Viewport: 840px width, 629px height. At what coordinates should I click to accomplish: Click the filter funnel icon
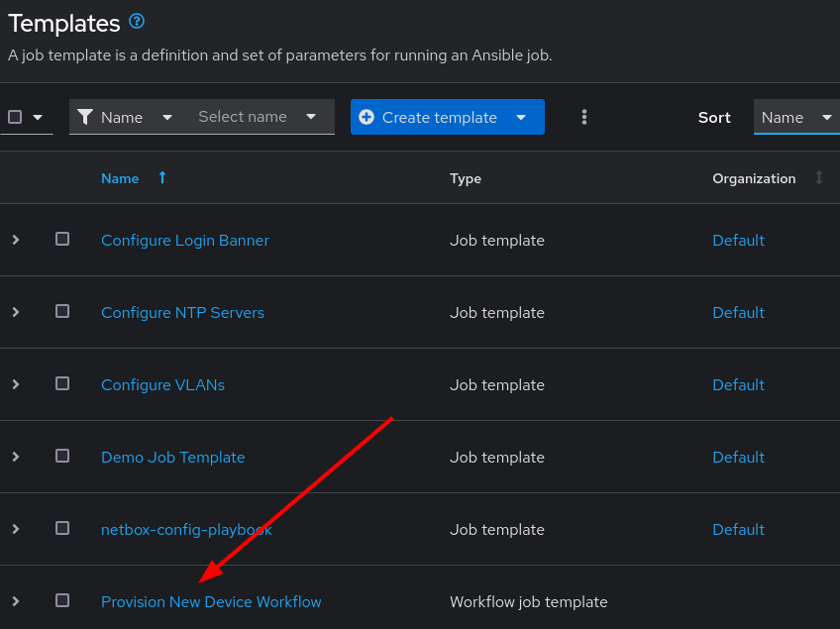pos(84,117)
